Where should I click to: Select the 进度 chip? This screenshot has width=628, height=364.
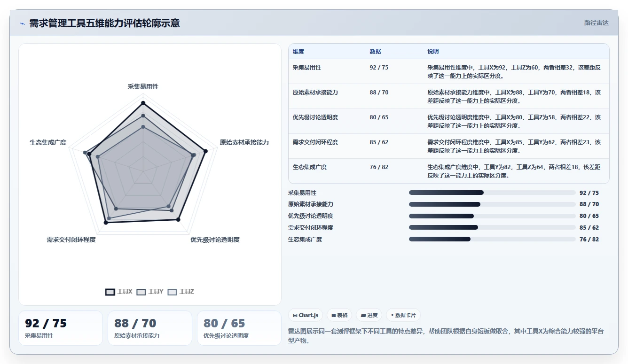pos(369,315)
